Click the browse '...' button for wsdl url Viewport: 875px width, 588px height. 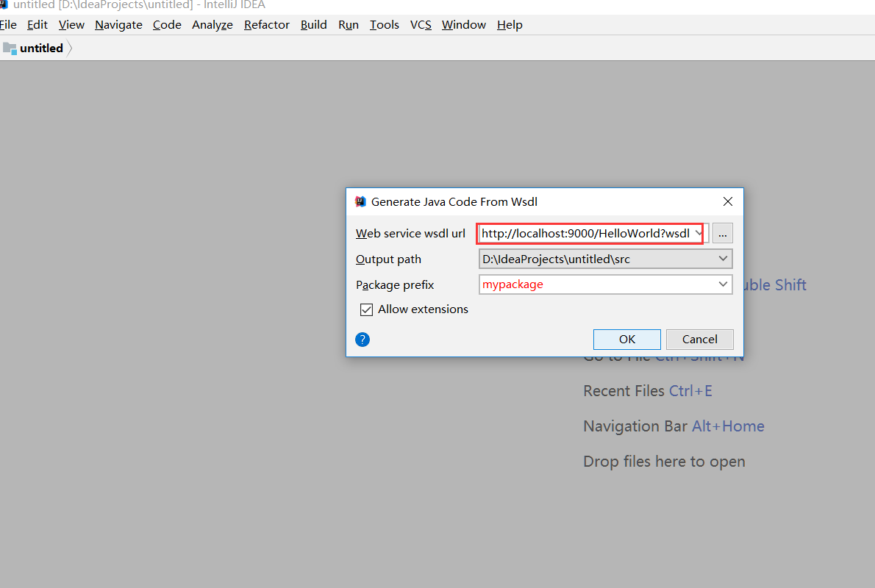[x=722, y=234]
